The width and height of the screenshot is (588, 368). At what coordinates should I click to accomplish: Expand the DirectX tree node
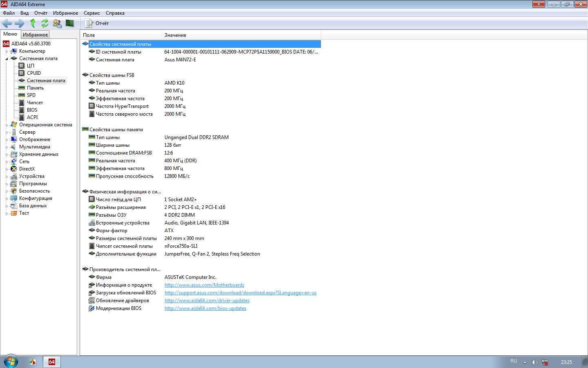pyautogui.click(x=7, y=169)
